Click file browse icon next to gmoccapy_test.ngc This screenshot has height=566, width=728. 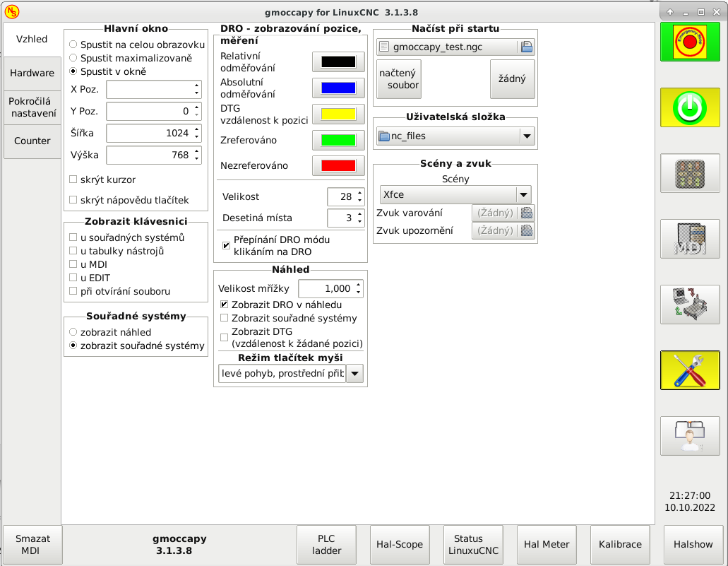point(526,47)
